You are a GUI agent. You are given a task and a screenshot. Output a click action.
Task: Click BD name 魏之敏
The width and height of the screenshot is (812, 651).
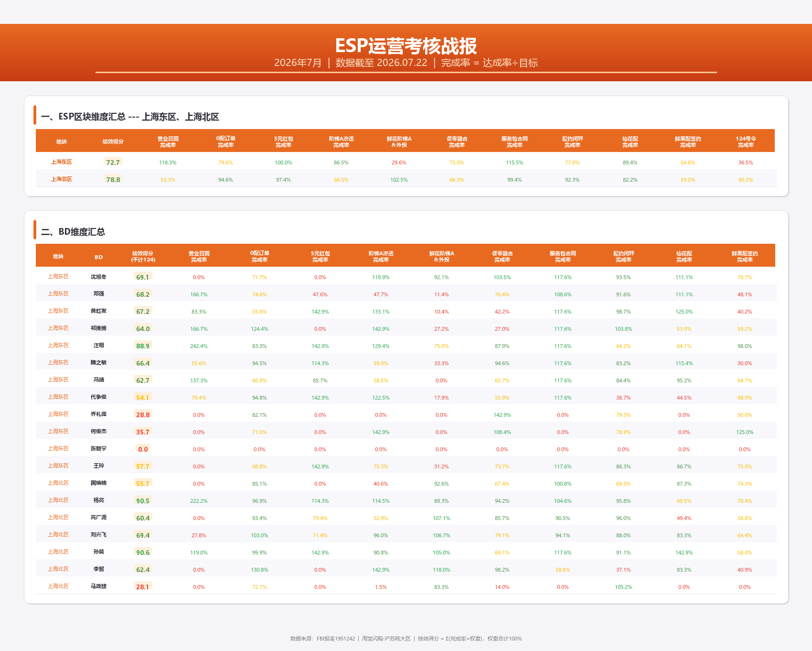99,363
